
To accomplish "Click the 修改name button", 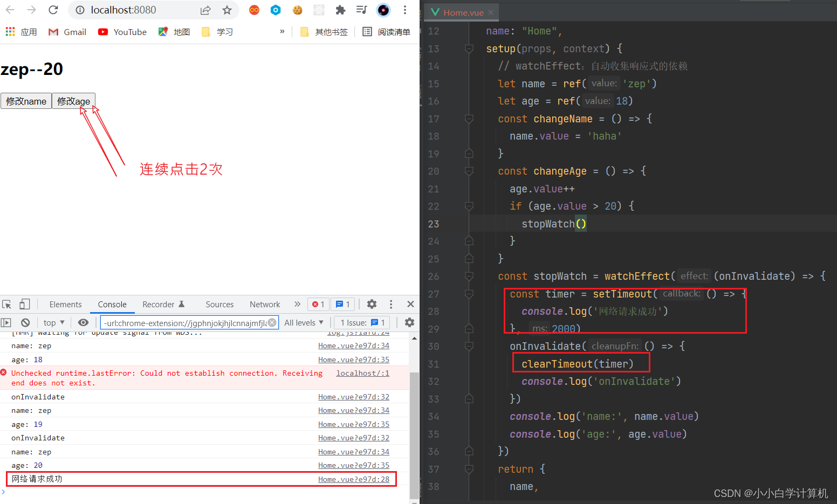I will pos(26,101).
